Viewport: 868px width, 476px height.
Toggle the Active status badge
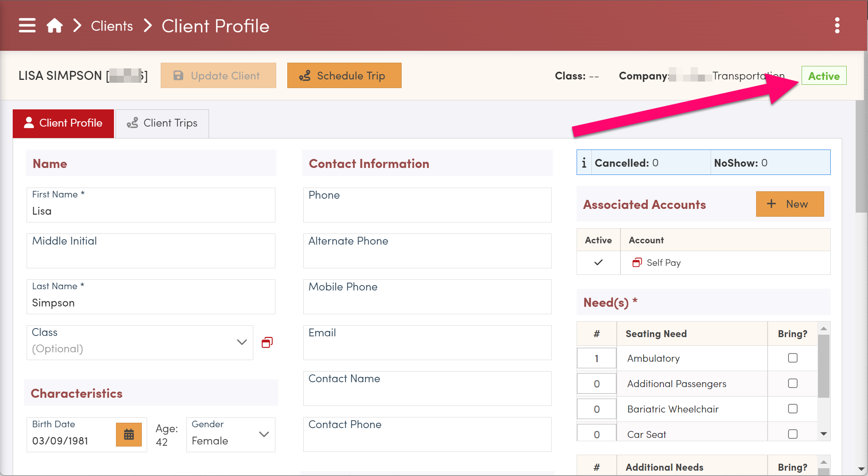[x=824, y=76]
